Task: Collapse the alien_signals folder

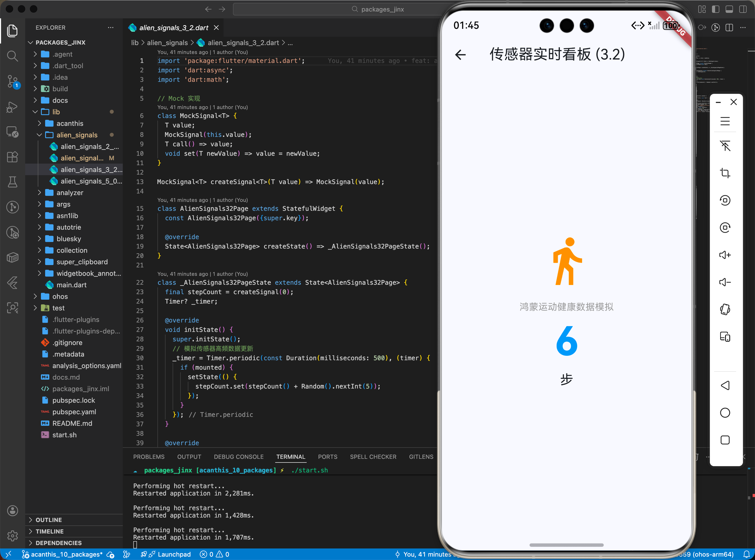Action: click(x=77, y=135)
